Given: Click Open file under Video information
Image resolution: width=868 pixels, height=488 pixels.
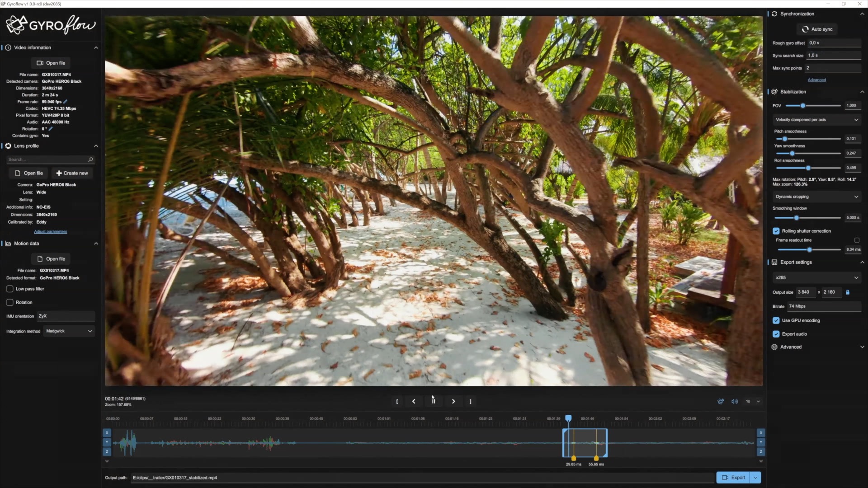Looking at the screenshot, I should (x=51, y=63).
